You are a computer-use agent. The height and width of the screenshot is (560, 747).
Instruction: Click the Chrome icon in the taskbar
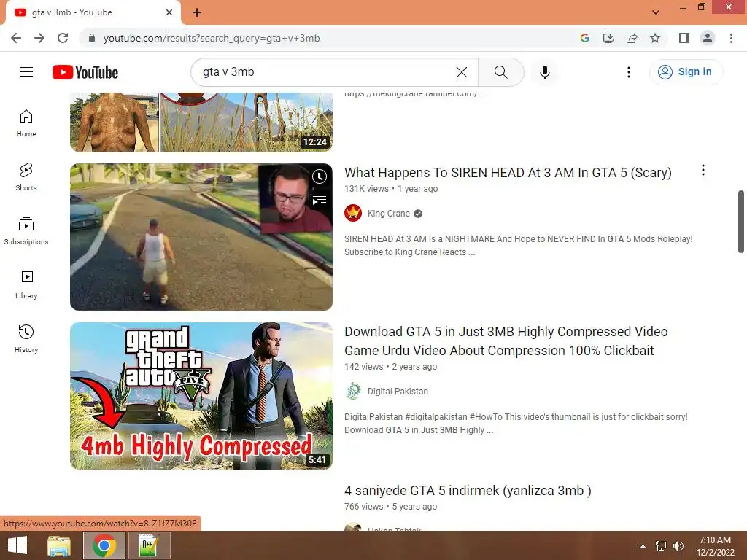pyautogui.click(x=104, y=545)
